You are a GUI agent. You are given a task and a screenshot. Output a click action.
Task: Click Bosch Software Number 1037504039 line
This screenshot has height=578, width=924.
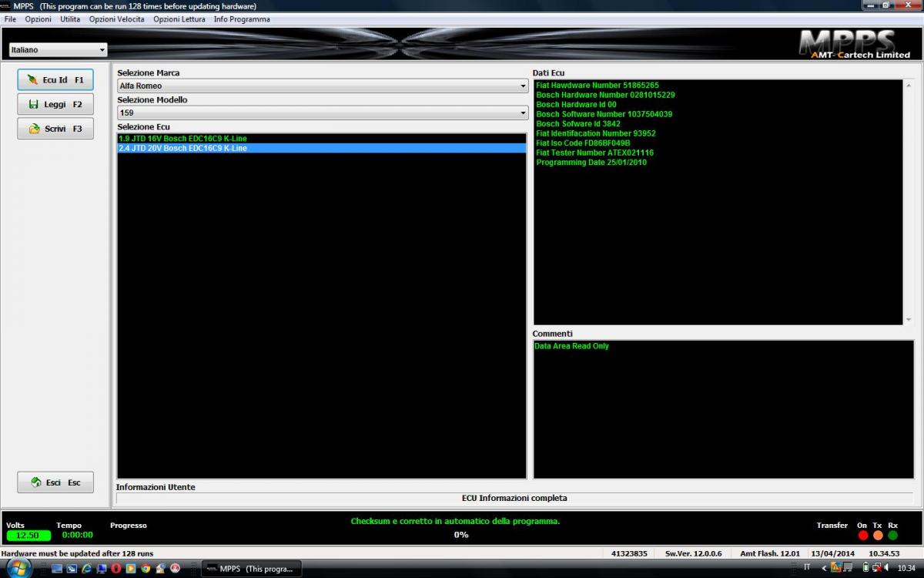click(604, 114)
